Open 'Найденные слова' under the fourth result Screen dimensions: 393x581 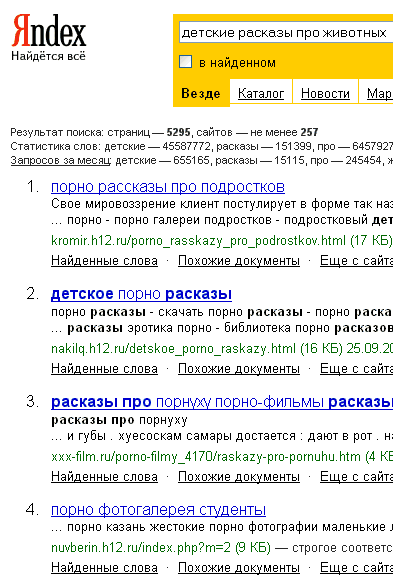104,568
